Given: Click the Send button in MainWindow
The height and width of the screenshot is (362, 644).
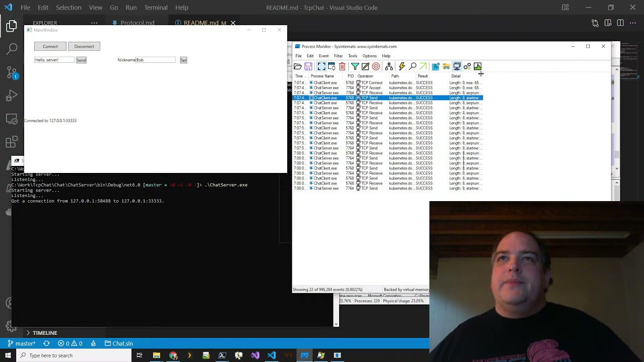Looking at the screenshot, I should [81, 60].
